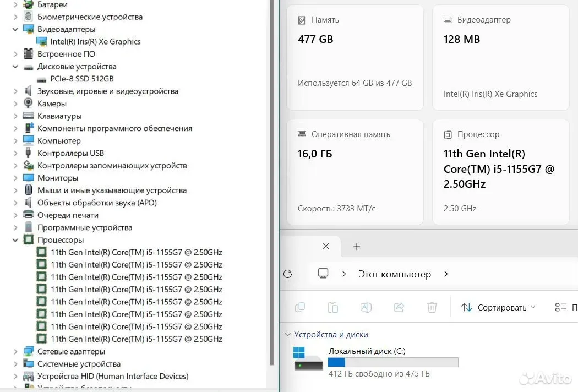Click Компоненты программного обеспечения icon
This screenshot has height=392, width=578.
tap(29, 128)
